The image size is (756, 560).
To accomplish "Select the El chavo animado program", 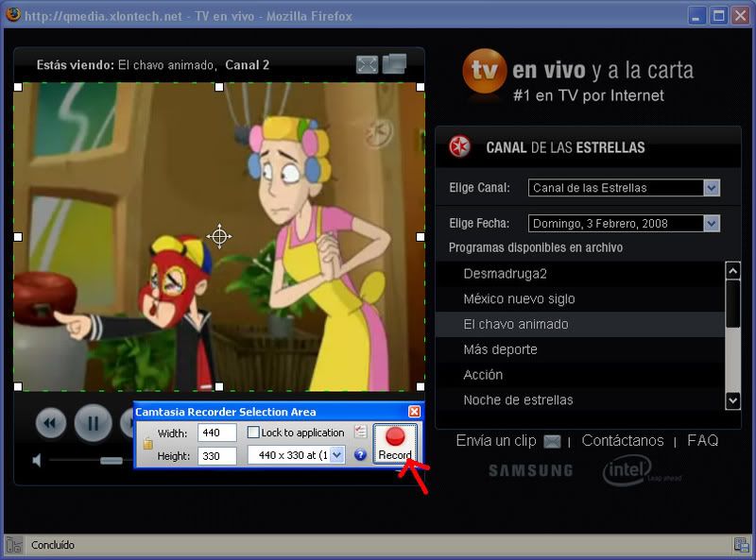I will (x=513, y=323).
